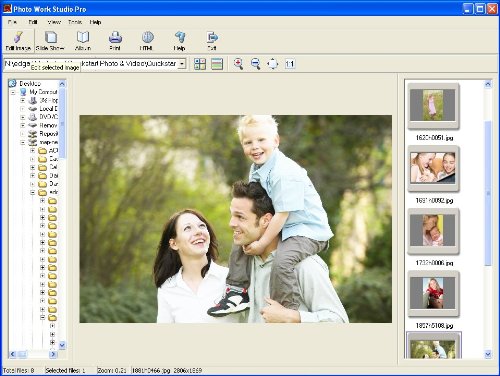The image size is (500, 376).
Task: Open the Help menu
Action: tap(95, 22)
